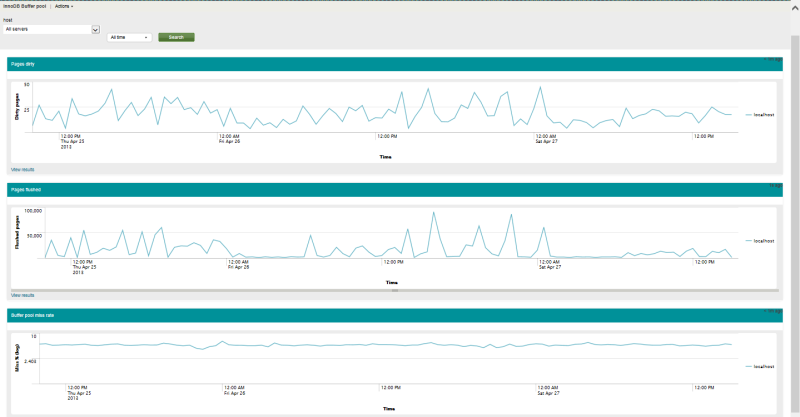Open View results under Pages flushed chart
Image resolution: width=800 pixels, height=417 pixels.
coord(22,295)
